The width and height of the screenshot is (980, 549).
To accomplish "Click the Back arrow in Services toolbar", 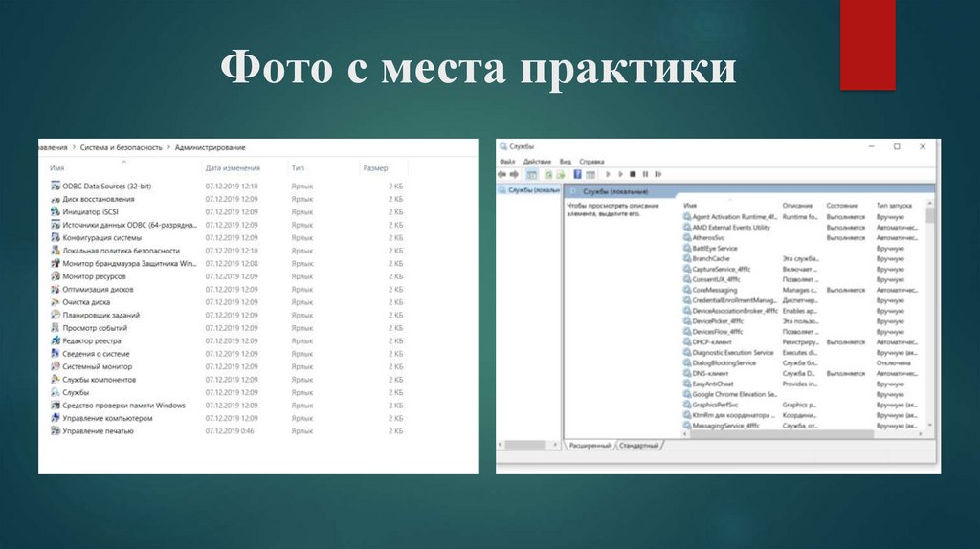I will click(501, 174).
